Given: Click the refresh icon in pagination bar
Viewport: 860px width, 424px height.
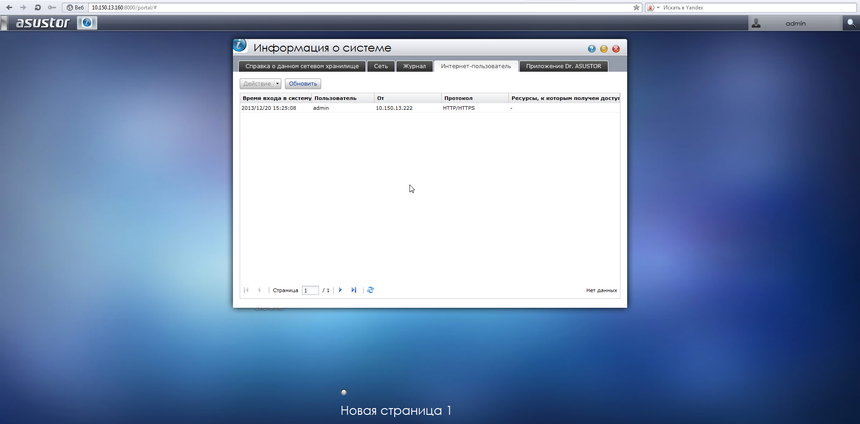Looking at the screenshot, I should pyautogui.click(x=371, y=290).
